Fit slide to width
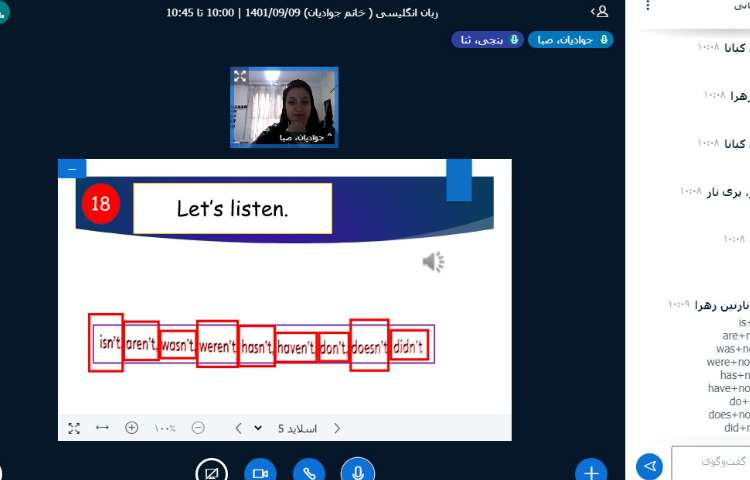 tap(102, 427)
